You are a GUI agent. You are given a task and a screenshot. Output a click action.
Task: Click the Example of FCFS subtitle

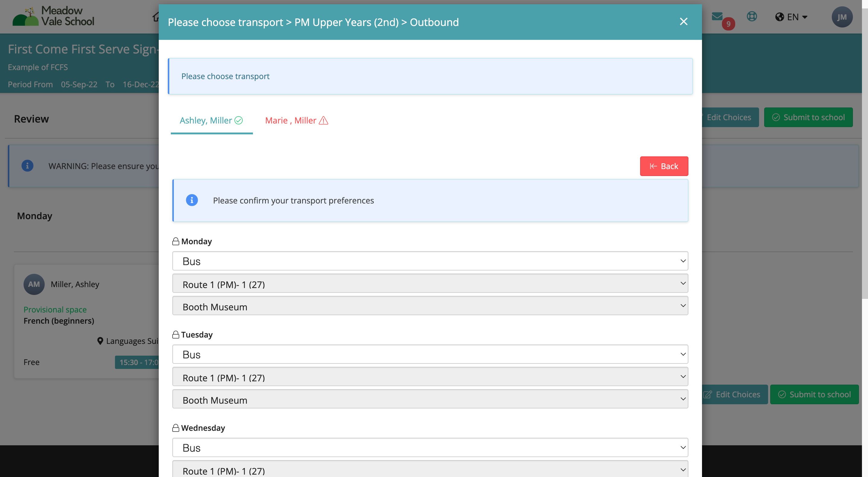[38, 67]
